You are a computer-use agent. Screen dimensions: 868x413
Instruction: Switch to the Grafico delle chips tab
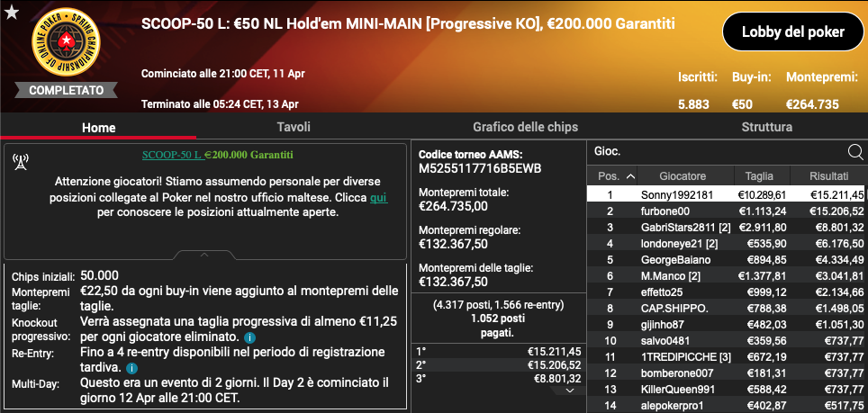point(525,127)
